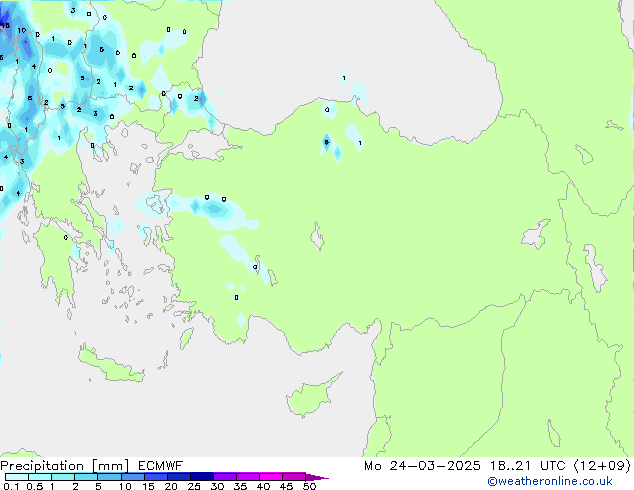This screenshot has width=634, height=490.
Task: Select the 45–50 mm legend swatch
Action: (294, 477)
